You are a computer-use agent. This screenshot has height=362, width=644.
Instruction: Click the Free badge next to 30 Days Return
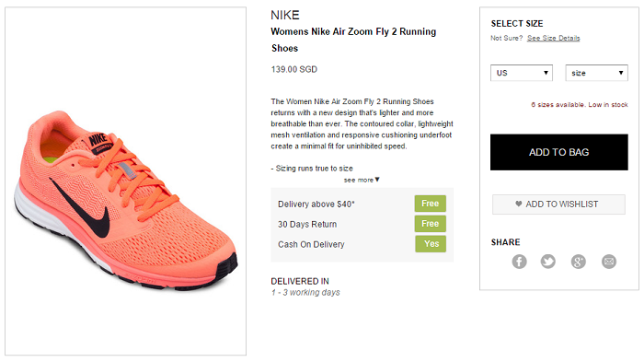coord(430,224)
